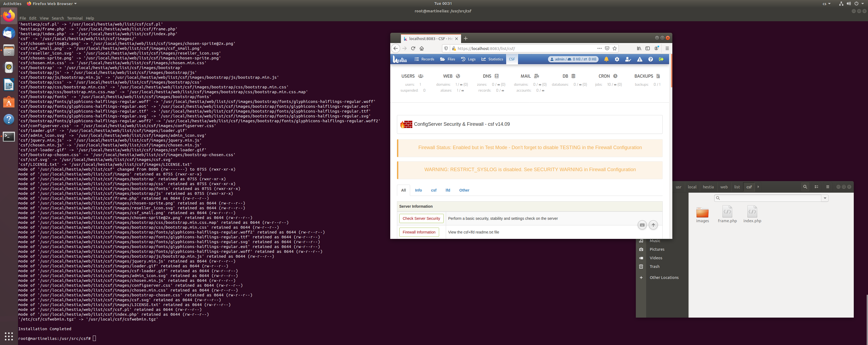Click the Firewall Information button
868x345 pixels.
(419, 232)
